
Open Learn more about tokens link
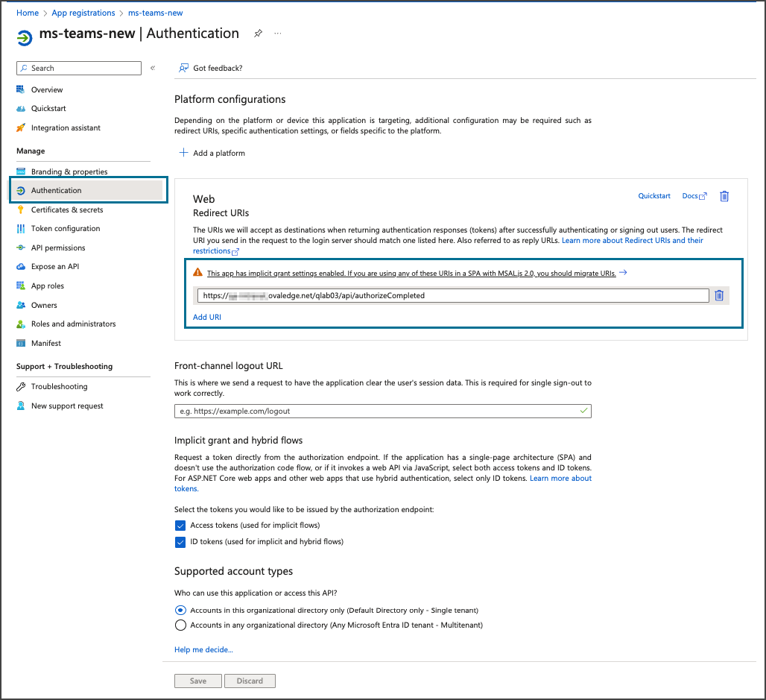pyautogui.click(x=560, y=479)
